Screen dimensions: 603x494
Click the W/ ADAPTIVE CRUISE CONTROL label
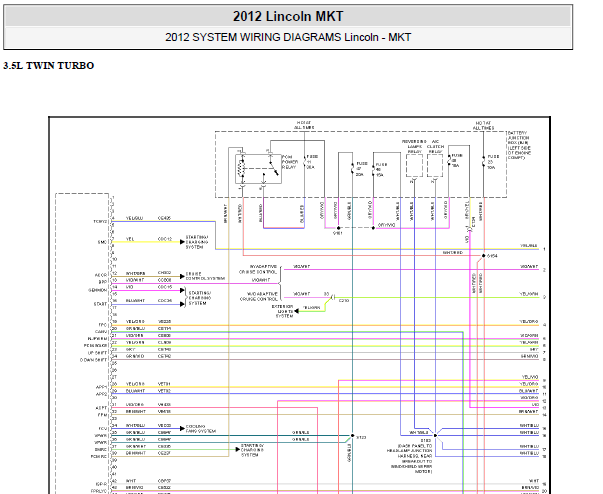point(258,269)
